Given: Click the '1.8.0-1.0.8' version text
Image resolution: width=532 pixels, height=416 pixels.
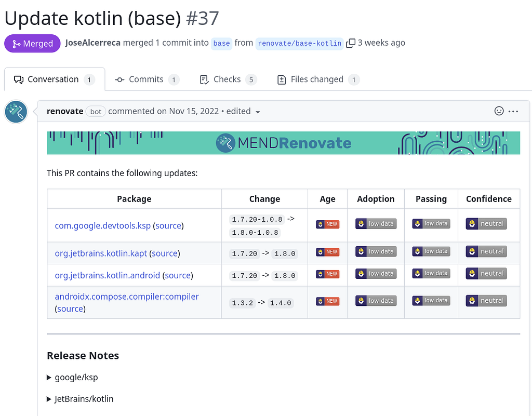Looking at the screenshot, I should [x=255, y=233].
